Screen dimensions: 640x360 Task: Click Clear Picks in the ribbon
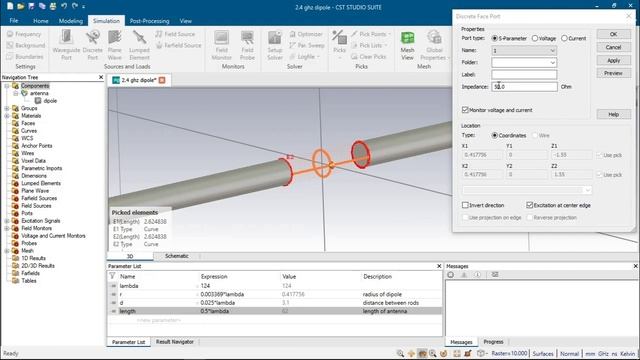pyautogui.click(x=368, y=56)
